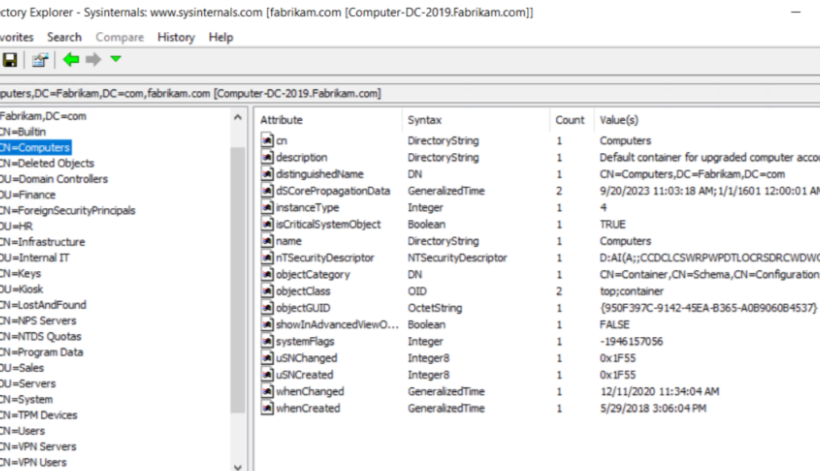
Task: Click the path address bar field
Action: (300, 93)
